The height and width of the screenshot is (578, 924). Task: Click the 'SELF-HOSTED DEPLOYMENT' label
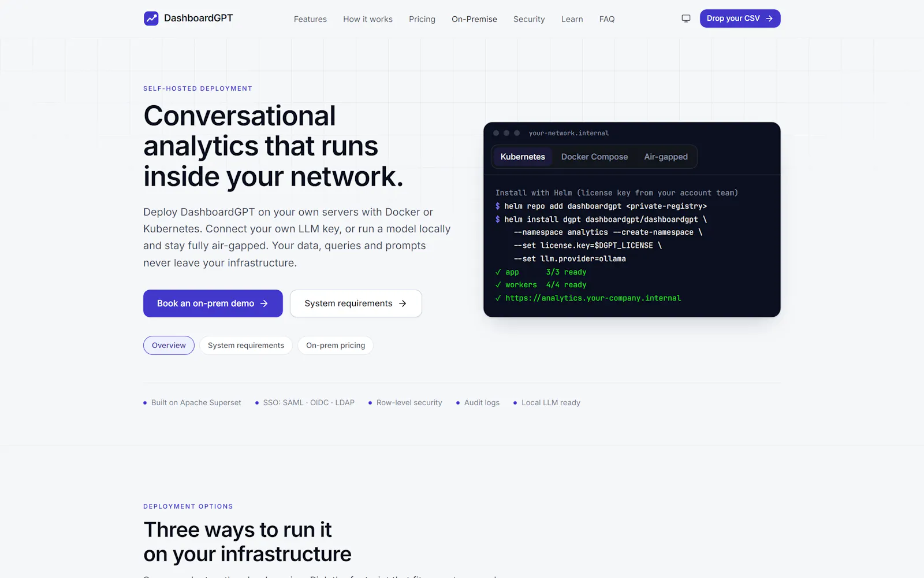(x=198, y=88)
